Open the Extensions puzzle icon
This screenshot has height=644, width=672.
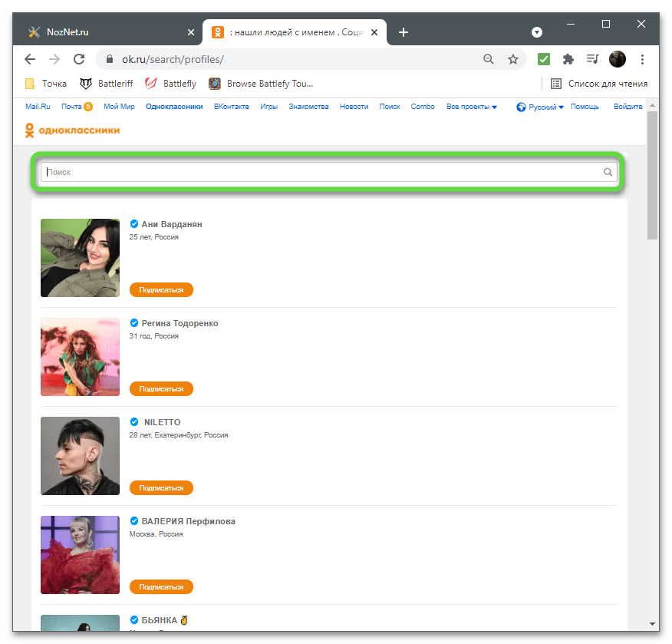tap(568, 59)
